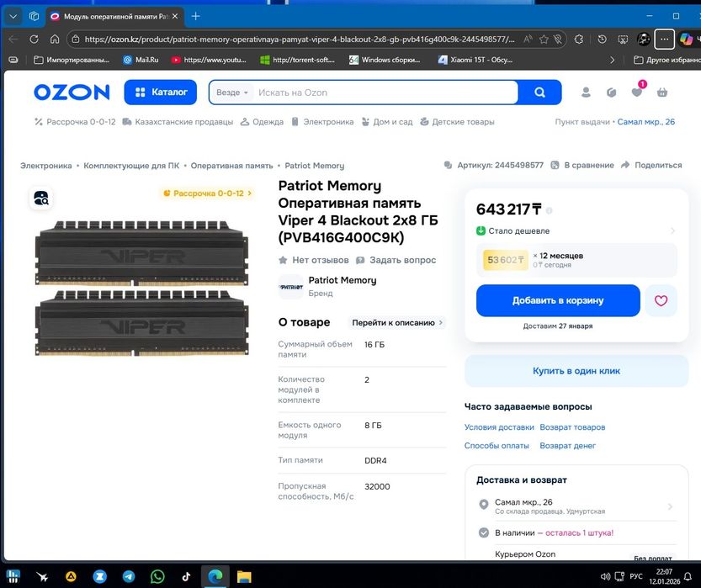Screen dimensions: 701x588
Task: Expand bookmarks bar overflow chevron
Action: (x=612, y=60)
